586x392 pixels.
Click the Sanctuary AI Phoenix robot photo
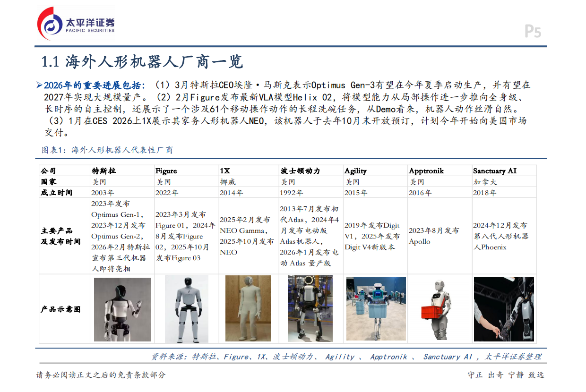coord(504,308)
